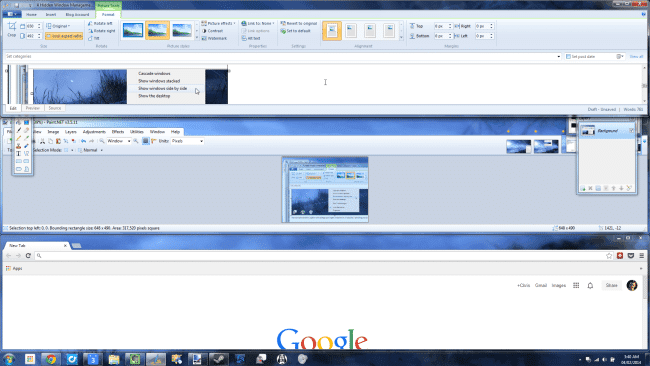Toggle the pixel grid in Paint.NET
Image resolution: width=650 pixels, height=366 pixels.
point(146,141)
